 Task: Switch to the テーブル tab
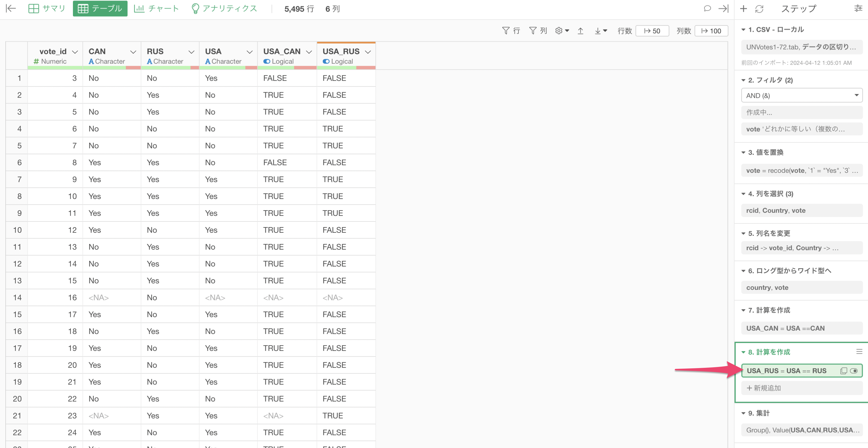click(100, 8)
